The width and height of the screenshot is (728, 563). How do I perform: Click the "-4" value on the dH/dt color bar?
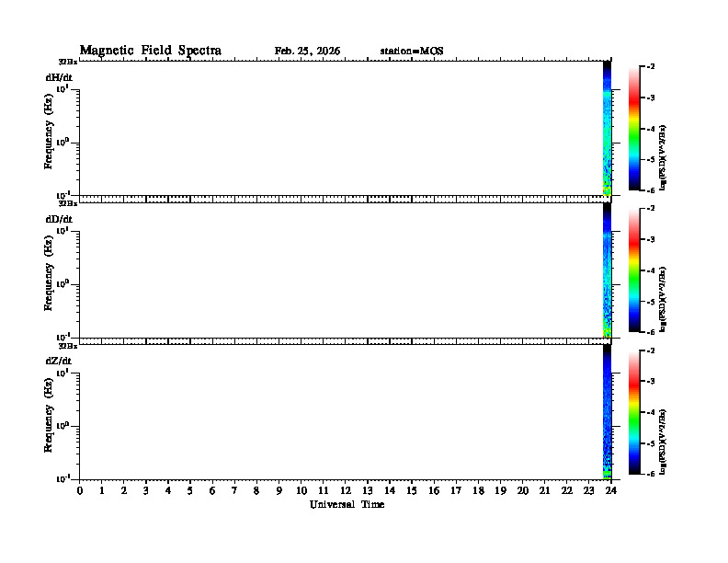click(651, 129)
